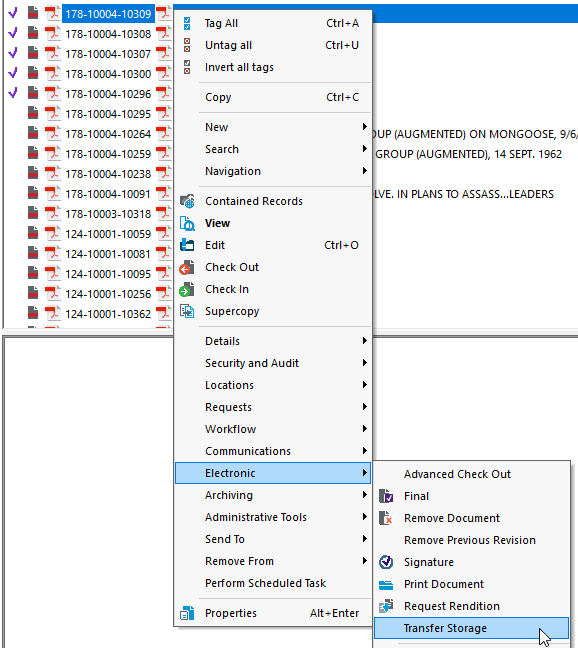The height and width of the screenshot is (648, 578).
Task: Toggle tag tick on record 178-10004-10300
Action: 13,73
